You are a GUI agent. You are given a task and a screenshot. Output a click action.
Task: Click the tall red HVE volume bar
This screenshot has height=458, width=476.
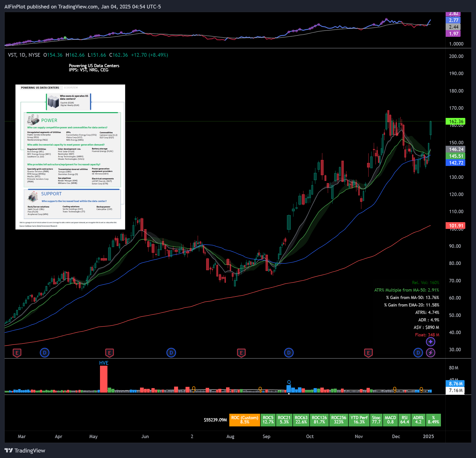pyautogui.click(x=104, y=379)
